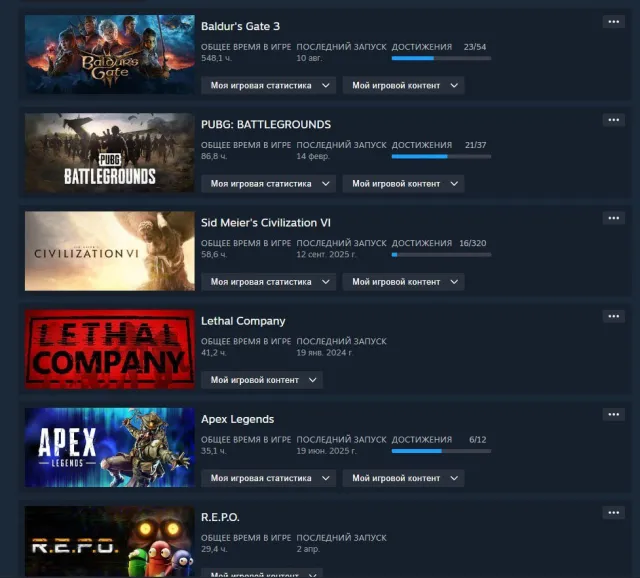Click the achievements progress bar for Baldur's Gate 3

click(x=441, y=58)
